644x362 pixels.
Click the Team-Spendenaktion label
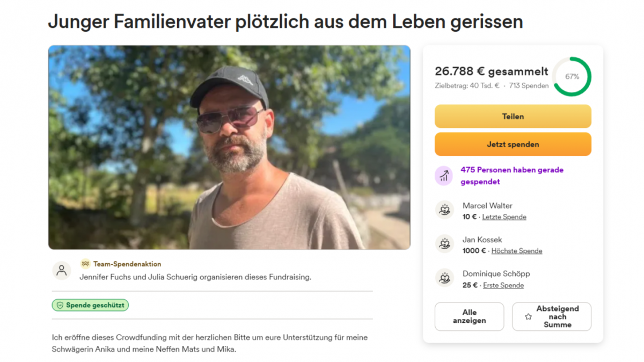(127, 264)
